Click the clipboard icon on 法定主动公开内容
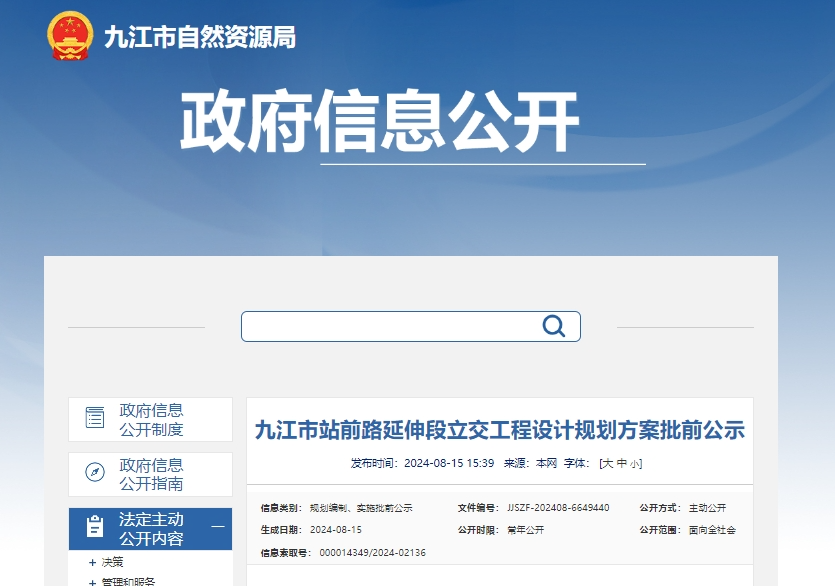Viewport: 835px width, 586px height. (x=95, y=526)
